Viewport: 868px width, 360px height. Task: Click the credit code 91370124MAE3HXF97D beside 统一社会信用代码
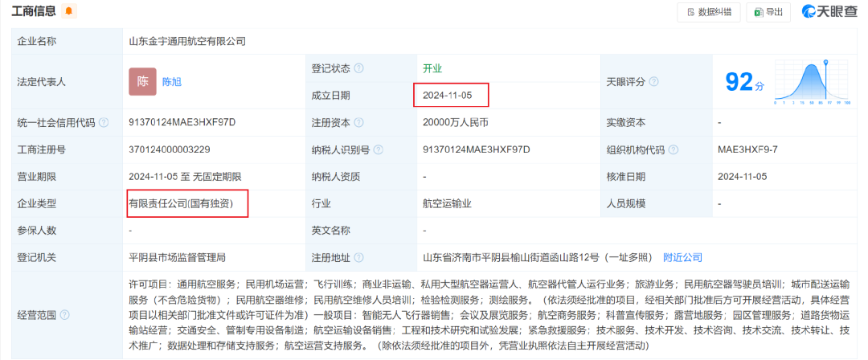point(182,123)
